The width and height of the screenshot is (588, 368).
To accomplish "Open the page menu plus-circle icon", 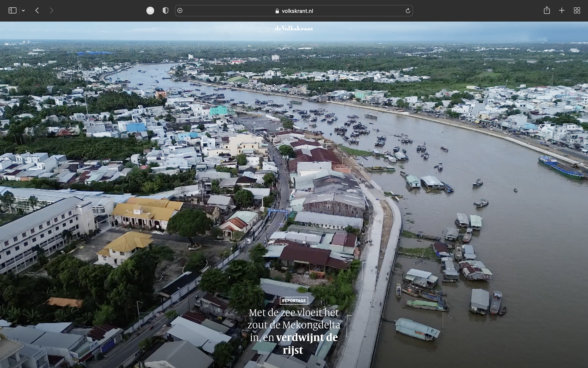I will 180,11.
